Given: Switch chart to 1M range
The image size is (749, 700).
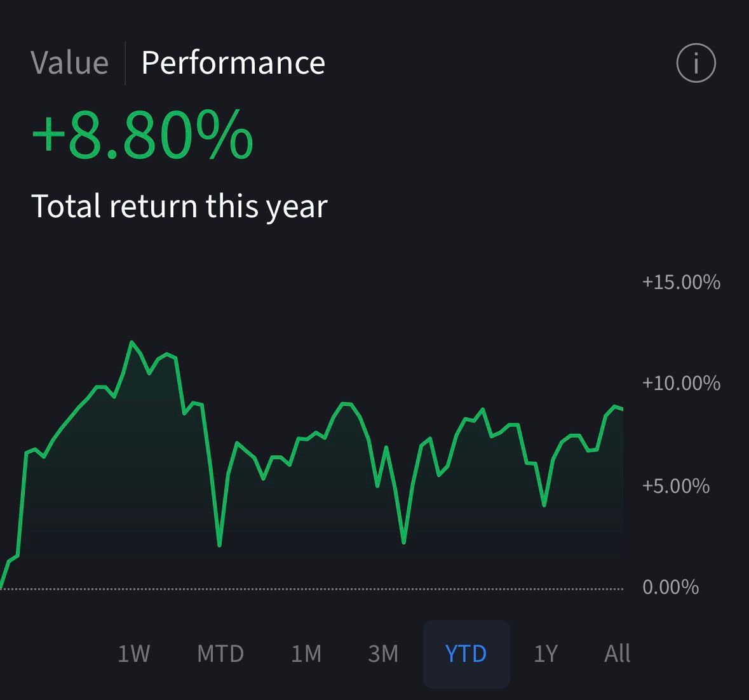Looking at the screenshot, I should (306, 654).
